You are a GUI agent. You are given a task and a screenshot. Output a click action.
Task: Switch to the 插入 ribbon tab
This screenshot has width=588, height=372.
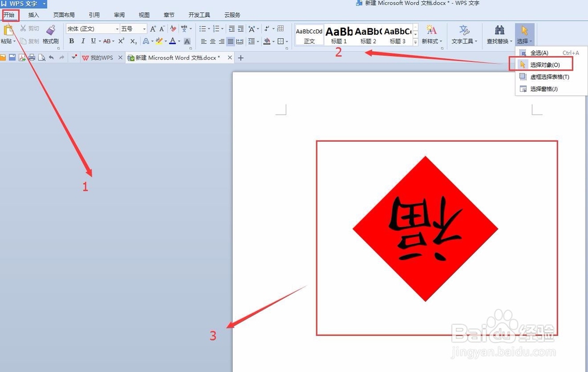(x=33, y=15)
